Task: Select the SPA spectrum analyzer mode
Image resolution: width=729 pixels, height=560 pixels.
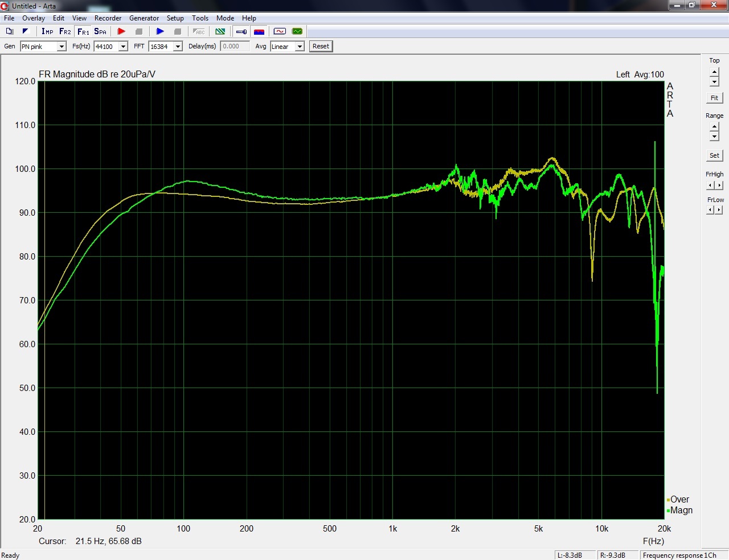Action: (100, 31)
